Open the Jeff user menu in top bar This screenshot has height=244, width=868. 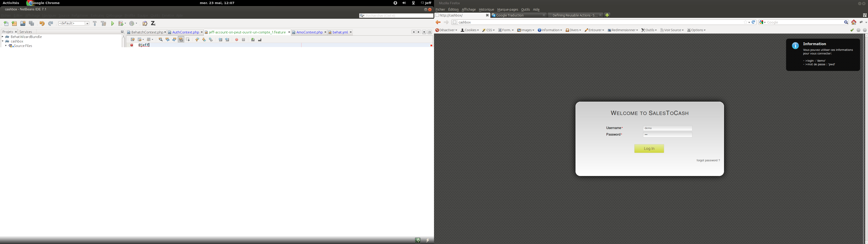tap(426, 3)
